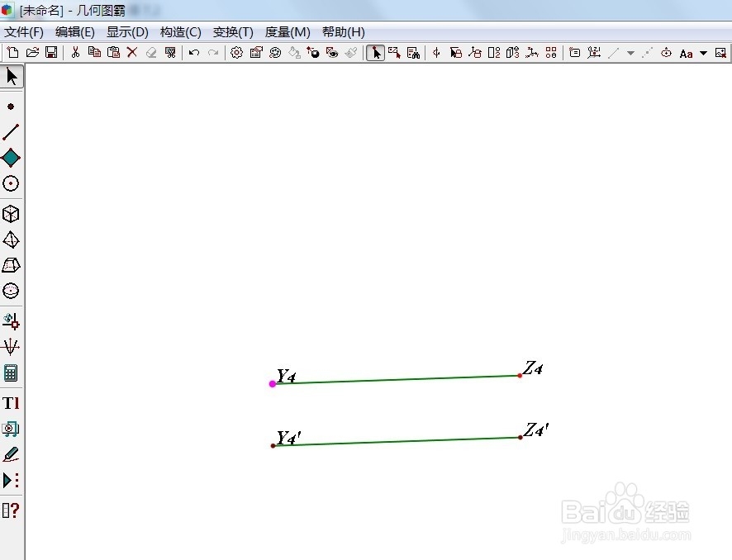Viewport: 732px width, 560px height.
Task: Redo the last undone action
Action: (x=213, y=53)
